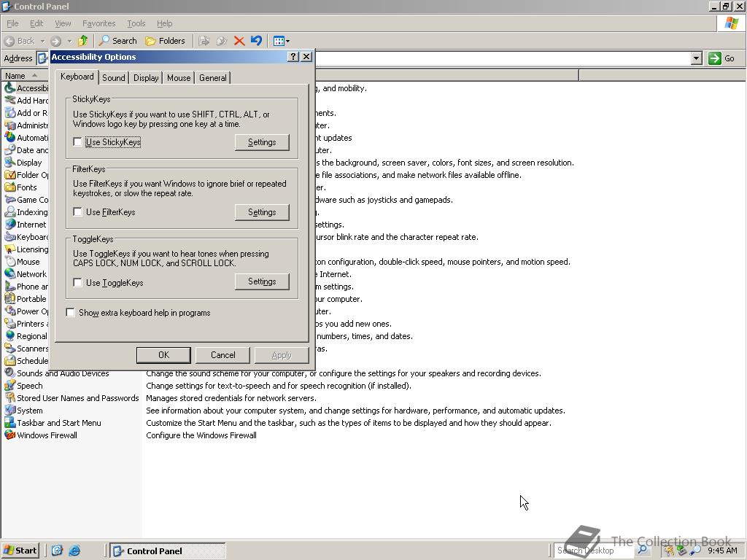Switch to the Display tab
Image resolution: width=747 pixels, height=560 pixels.
point(146,77)
